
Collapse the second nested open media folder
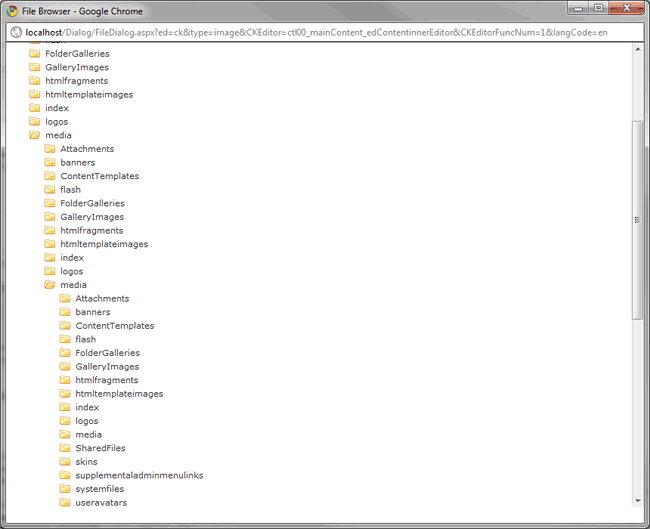(49, 285)
